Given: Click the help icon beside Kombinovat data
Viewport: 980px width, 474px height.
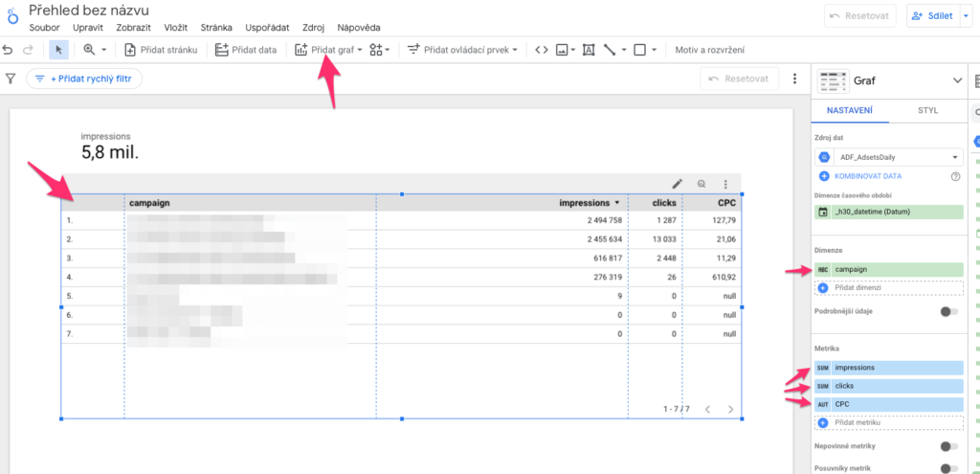Looking at the screenshot, I should coord(954,176).
